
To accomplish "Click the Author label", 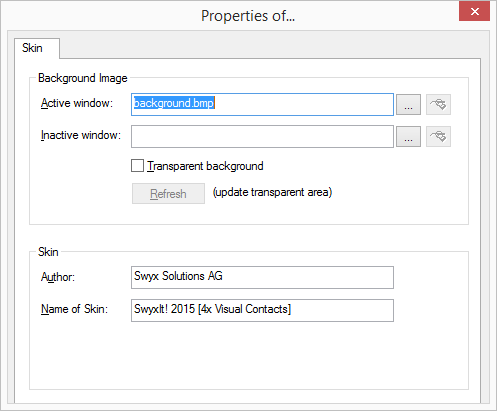I will pos(58,277).
